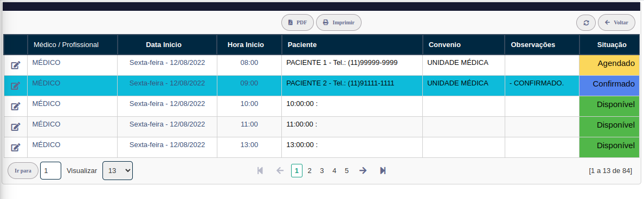Open edit icon for the 13:00 slot
644x199 pixels.
coord(16,147)
